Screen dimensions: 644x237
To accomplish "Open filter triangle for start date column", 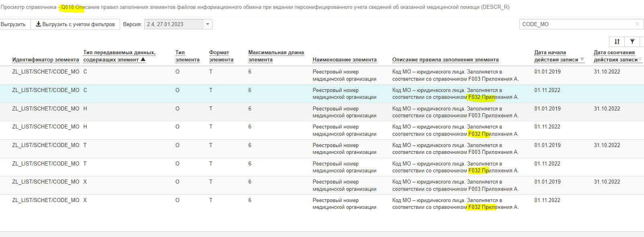I will point(582,60).
